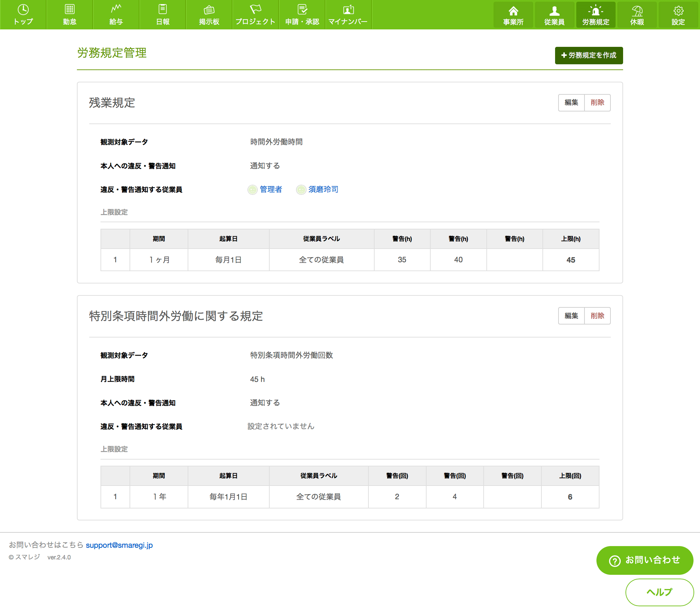Select the 労務規定 alarm light icon
Image resolution: width=700 pixels, height=609 pixels.
(596, 10)
